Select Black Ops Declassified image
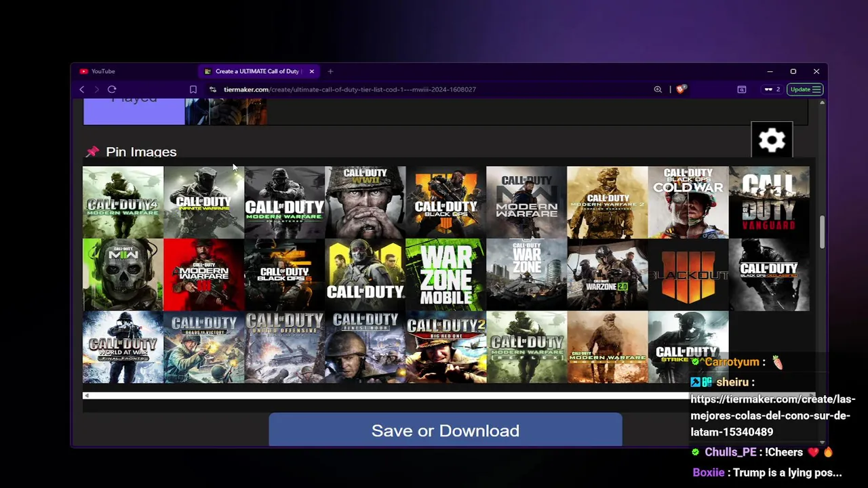This screenshot has width=868, height=488. pos(769,274)
